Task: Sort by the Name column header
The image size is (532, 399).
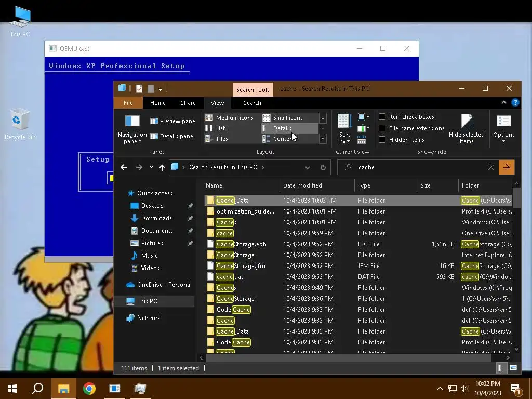Action: 242,185
